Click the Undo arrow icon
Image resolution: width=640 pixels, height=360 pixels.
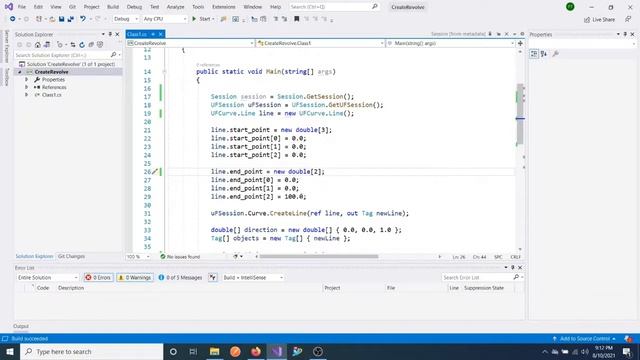83,19
